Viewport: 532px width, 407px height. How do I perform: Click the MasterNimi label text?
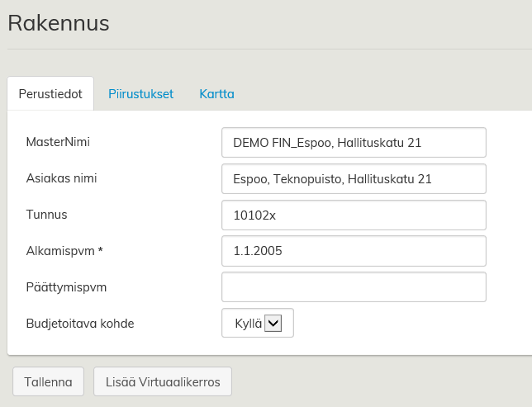tap(58, 142)
